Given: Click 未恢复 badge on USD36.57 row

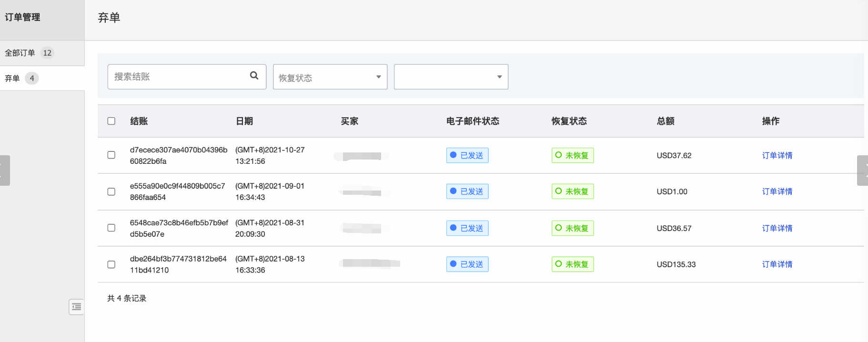Looking at the screenshot, I should coord(572,228).
